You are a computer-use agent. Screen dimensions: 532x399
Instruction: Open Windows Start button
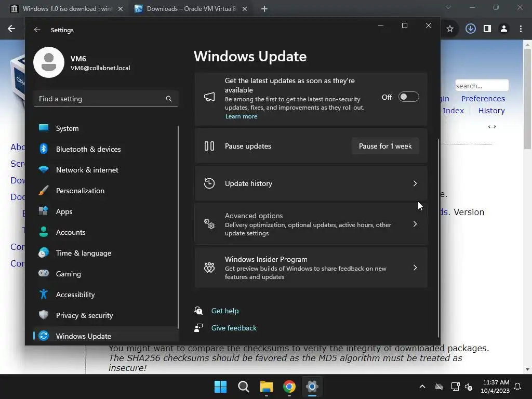(220, 387)
